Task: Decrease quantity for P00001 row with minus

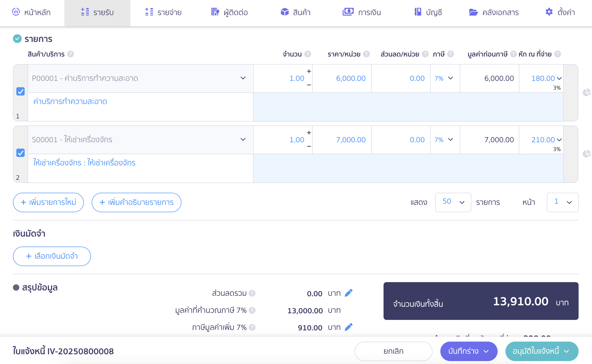Action: click(x=309, y=85)
